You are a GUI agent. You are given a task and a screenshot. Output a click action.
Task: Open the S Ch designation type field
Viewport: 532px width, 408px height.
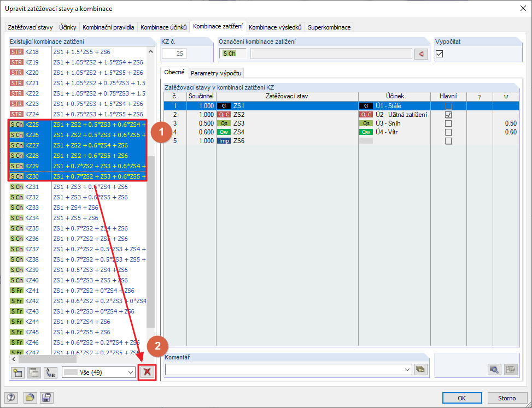point(233,54)
